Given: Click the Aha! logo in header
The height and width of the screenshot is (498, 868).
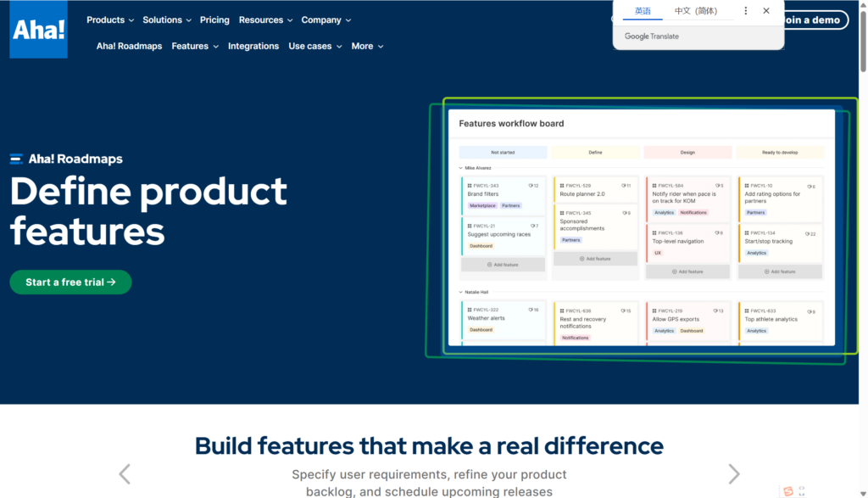Looking at the screenshot, I should click(x=38, y=30).
